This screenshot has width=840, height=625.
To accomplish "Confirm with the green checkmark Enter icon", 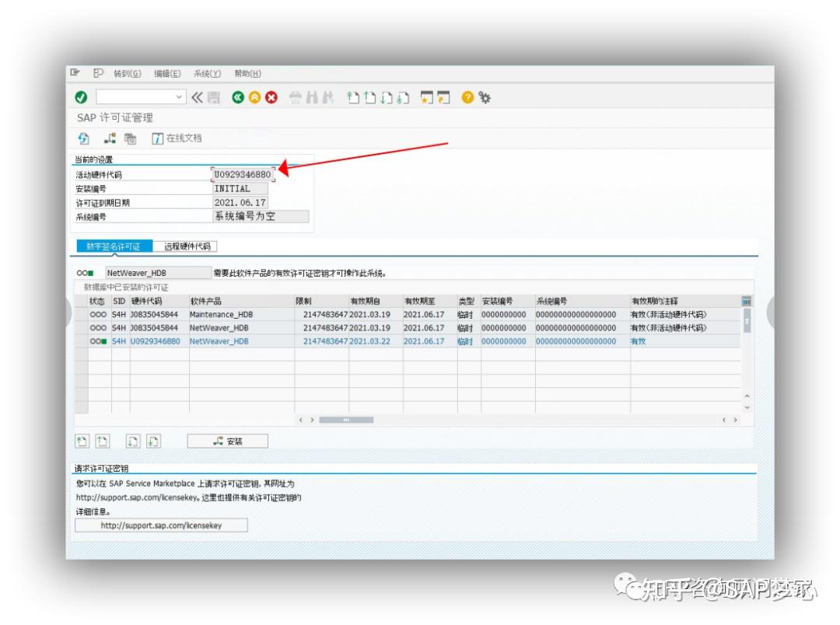I will 81,97.
